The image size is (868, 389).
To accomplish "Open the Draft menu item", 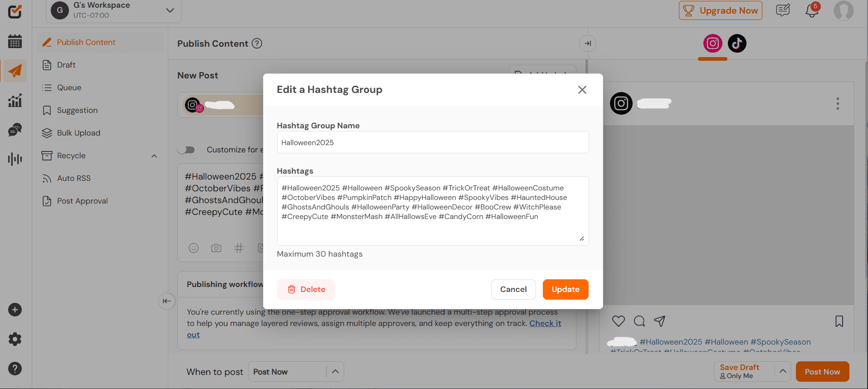I will (66, 65).
